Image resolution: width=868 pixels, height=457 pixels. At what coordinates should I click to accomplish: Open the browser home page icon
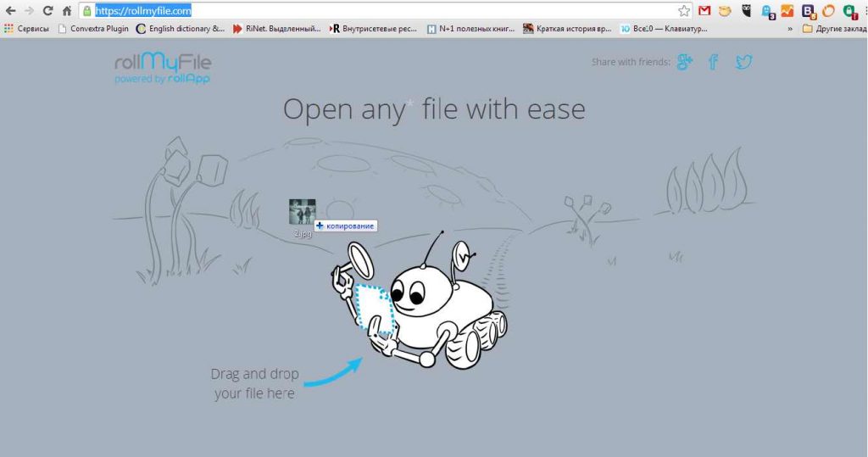coord(67,10)
